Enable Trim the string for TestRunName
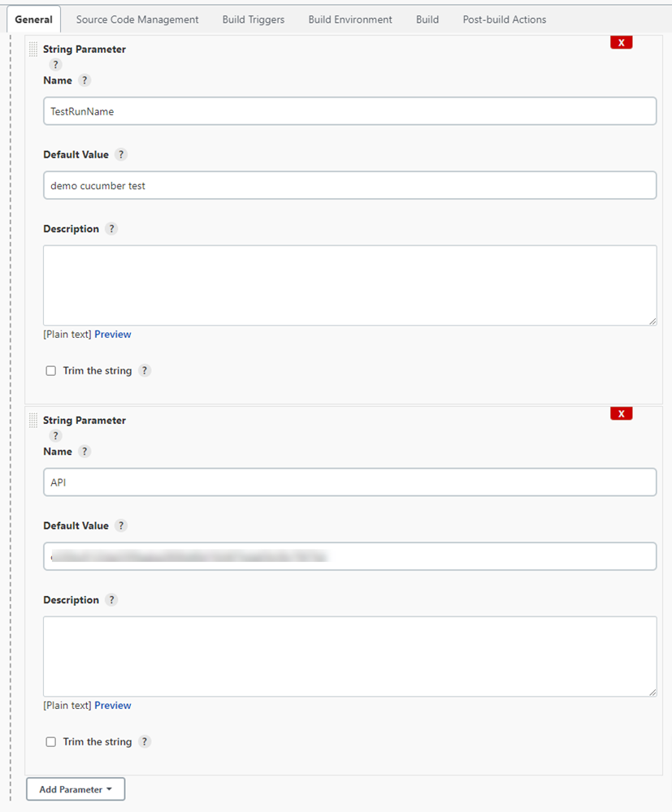The height and width of the screenshot is (812, 672). tap(51, 371)
